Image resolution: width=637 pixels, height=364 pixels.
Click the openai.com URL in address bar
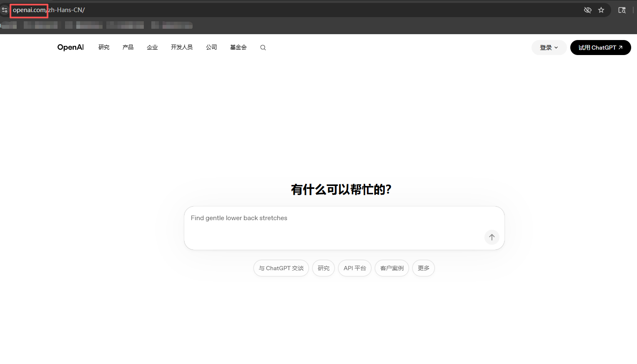29,10
